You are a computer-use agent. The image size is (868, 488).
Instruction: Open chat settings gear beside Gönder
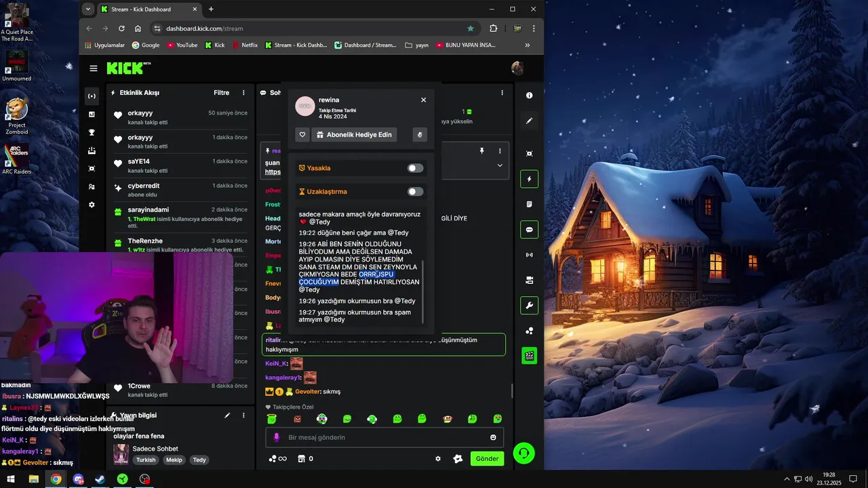pyautogui.click(x=437, y=459)
